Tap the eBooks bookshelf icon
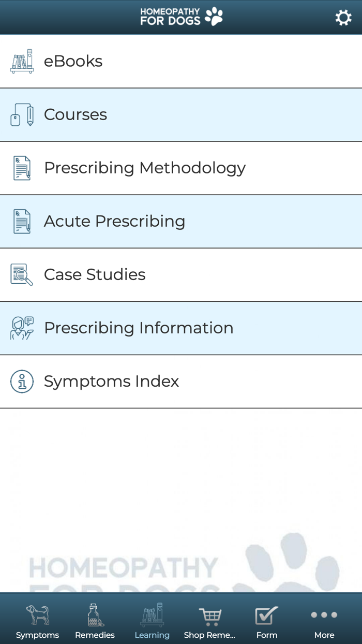Viewport: 362px width, 644px height. (22, 62)
